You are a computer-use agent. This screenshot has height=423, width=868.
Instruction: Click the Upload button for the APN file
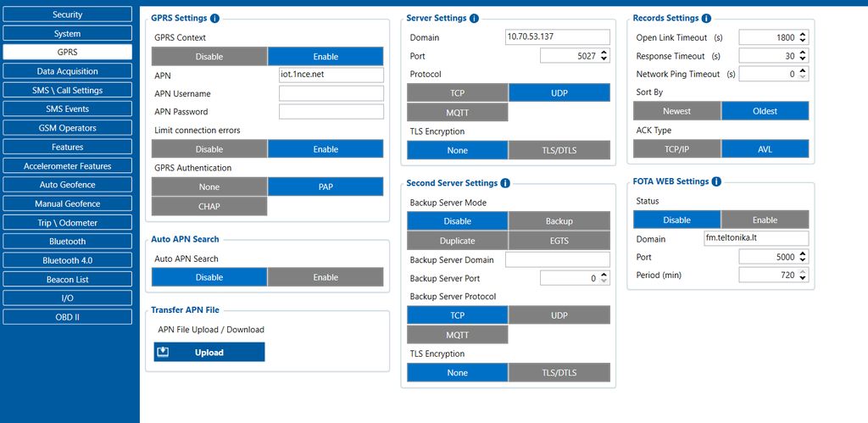pos(209,352)
